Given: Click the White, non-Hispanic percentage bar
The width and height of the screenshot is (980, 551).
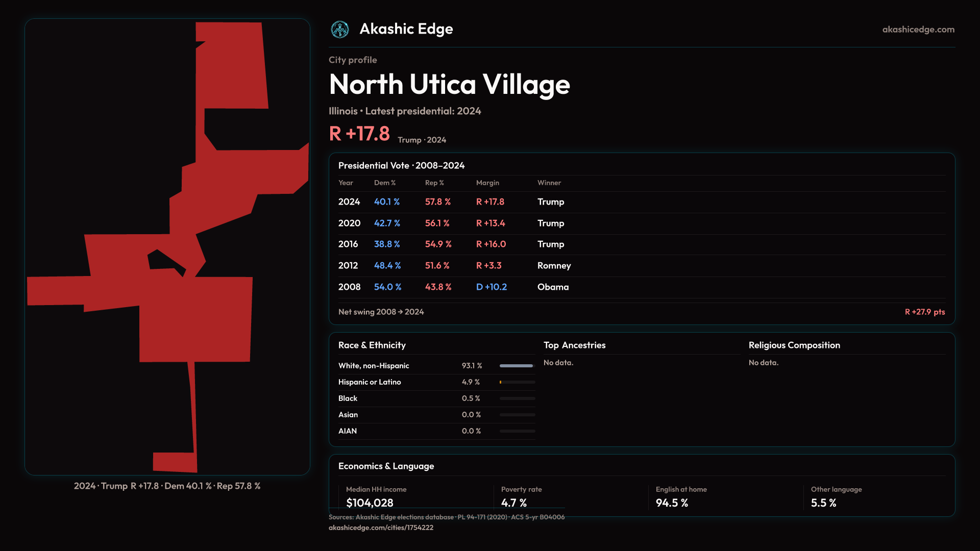Looking at the screenshot, I should click(517, 366).
